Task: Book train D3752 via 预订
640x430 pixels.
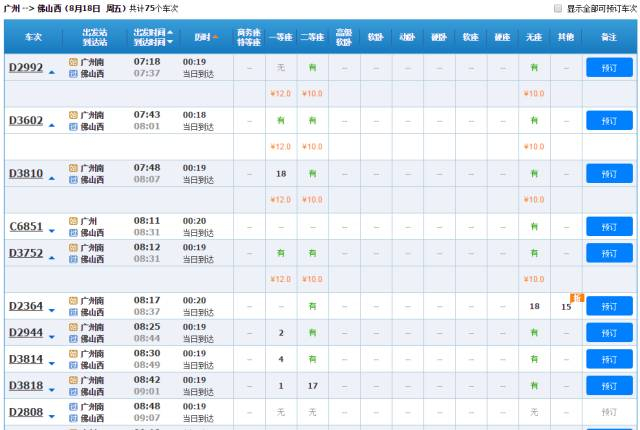Action: pyautogui.click(x=609, y=253)
